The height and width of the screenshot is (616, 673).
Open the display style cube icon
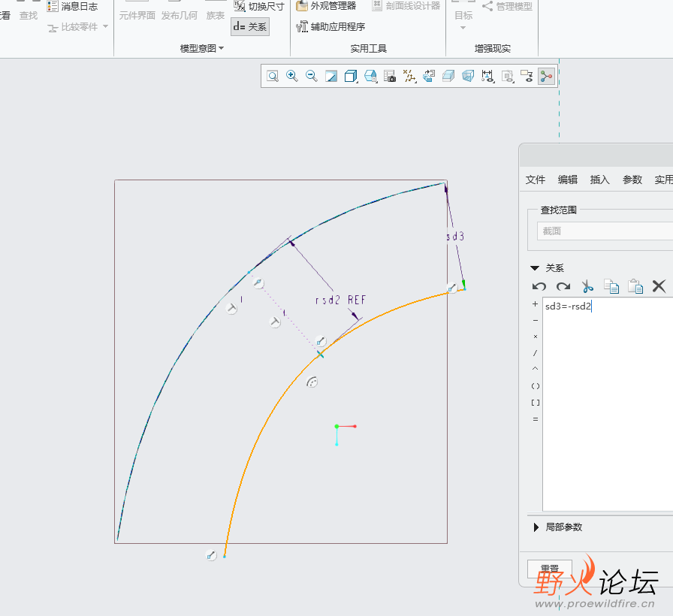[351, 77]
